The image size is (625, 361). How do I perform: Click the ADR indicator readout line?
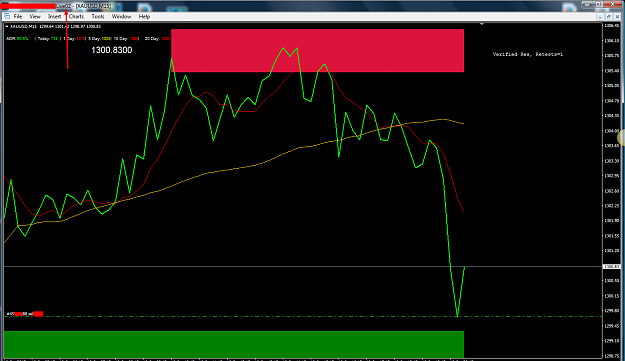point(88,39)
